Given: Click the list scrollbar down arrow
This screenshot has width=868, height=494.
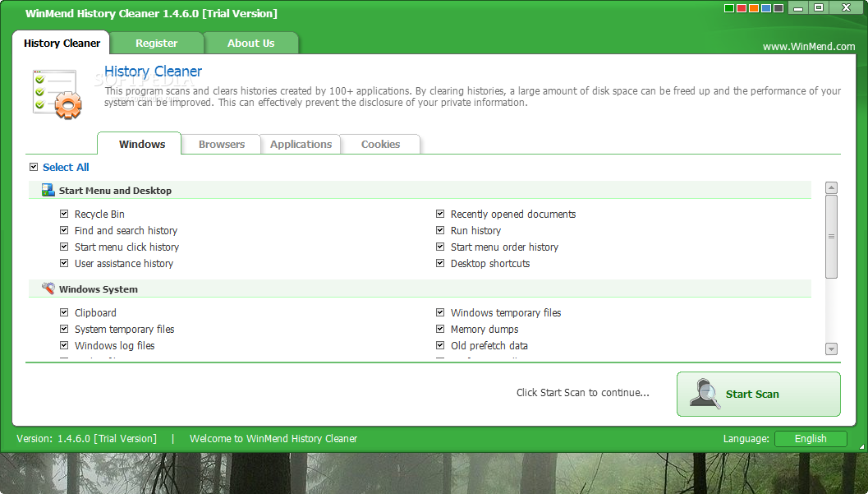Looking at the screenshot, I should click(x=831, y=349).
